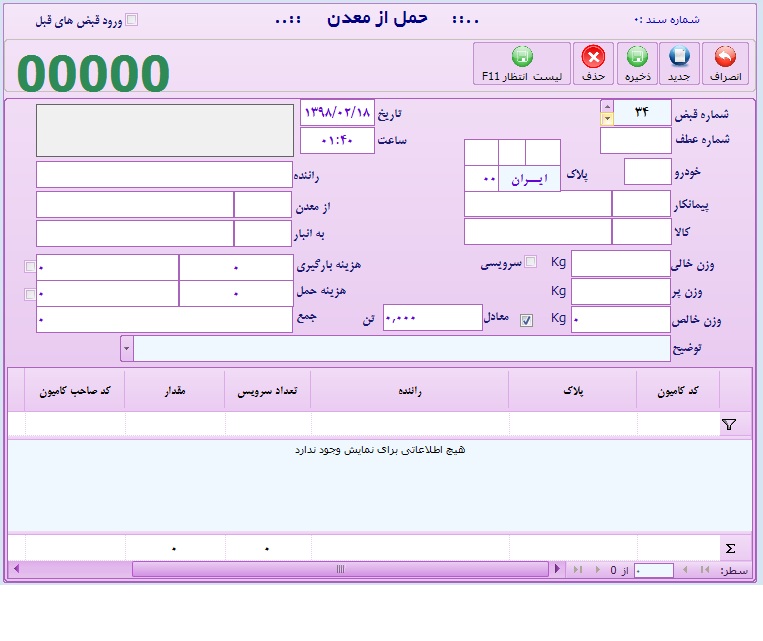Click the از معدن code field
This screenshot has height=641, width=763.
click(x=263, y=204)
